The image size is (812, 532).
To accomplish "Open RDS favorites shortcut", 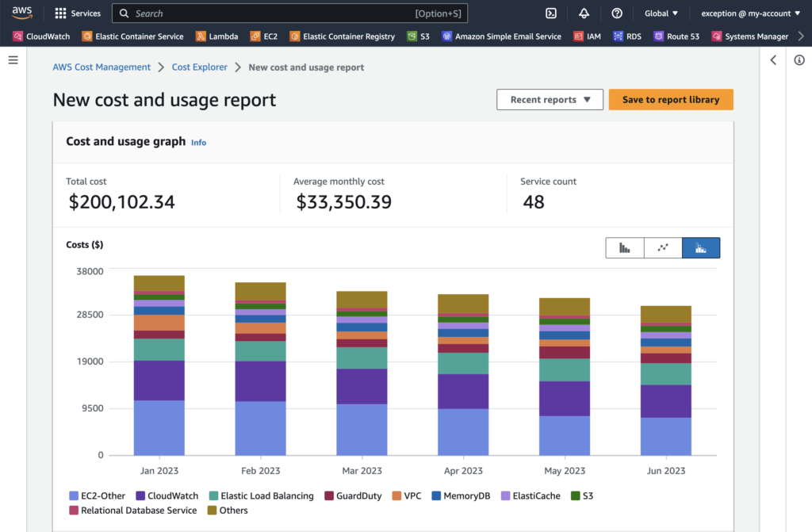I will coord(627,36).
